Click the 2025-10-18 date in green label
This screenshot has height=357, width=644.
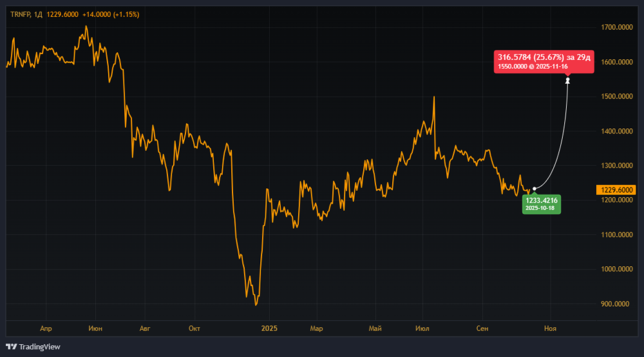click(x=540, y=208)
